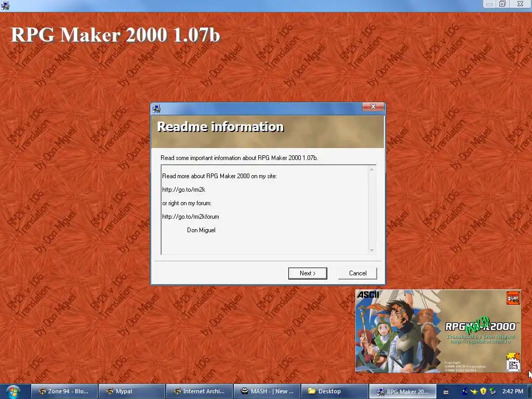Image resolution: width=532 pixels, height=399 pixels.
Task: Close the Readme information dialog with X
Action: coord(373,107)
